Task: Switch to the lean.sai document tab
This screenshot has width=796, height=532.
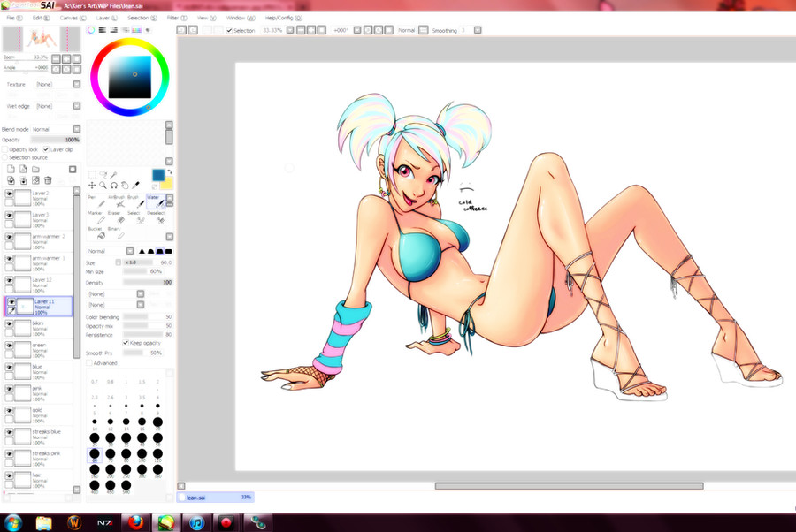Action: point(215,498)
